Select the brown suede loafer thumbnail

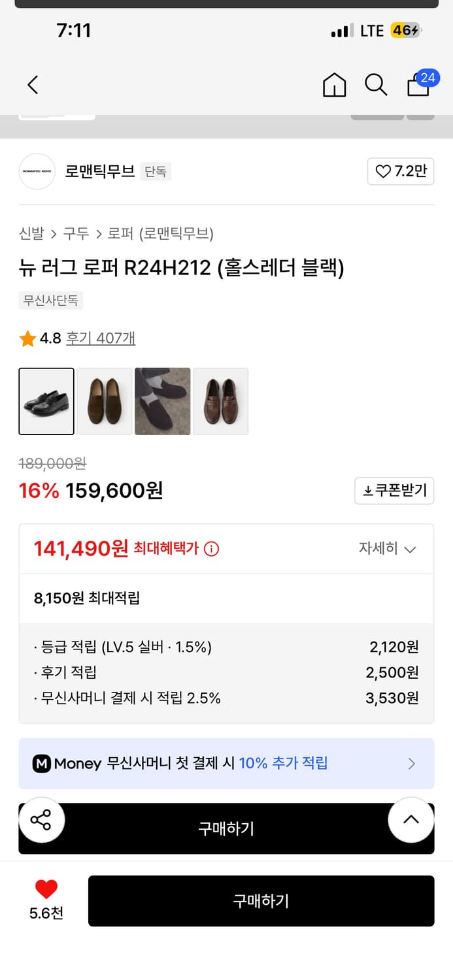pos(104,401)
